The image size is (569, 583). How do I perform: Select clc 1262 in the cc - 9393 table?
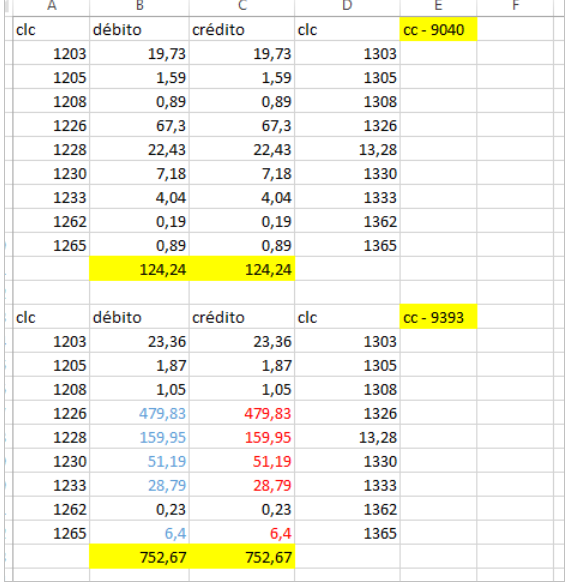point(51,509)
